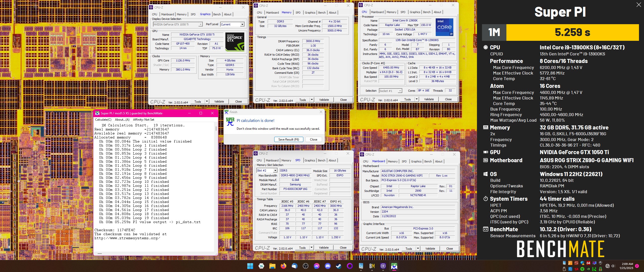The width and height of the screenshot is (644, 272).
Task: Expand Tools arrow in CPU tab CPU-Z window
Action: pyautogui.click(x=417, y=99)
